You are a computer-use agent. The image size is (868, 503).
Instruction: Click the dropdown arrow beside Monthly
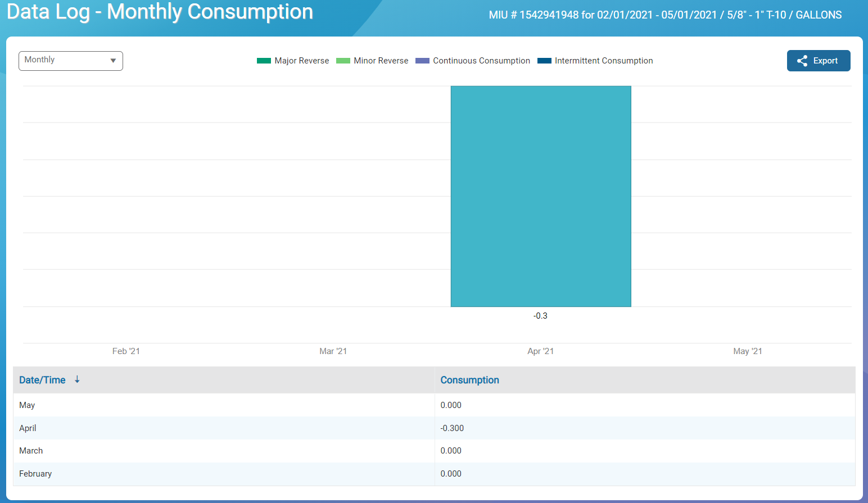coord(113,61)
